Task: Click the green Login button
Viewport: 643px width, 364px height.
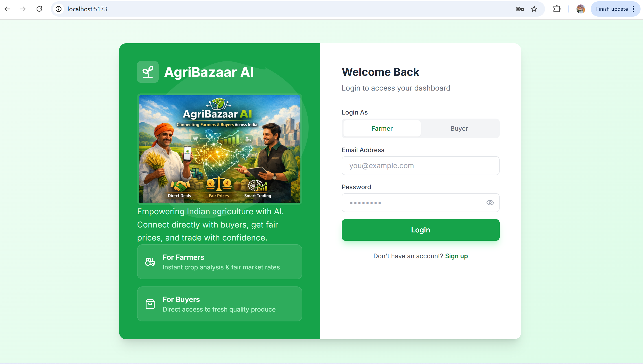Action: pos(420,230)
